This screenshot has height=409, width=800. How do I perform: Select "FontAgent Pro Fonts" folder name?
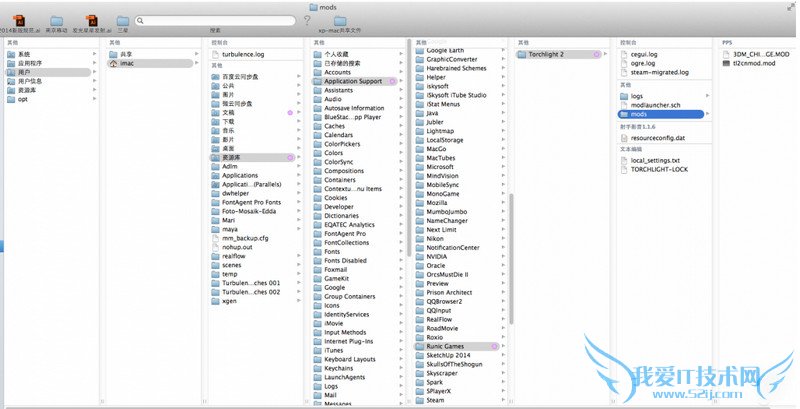(252, 202)
